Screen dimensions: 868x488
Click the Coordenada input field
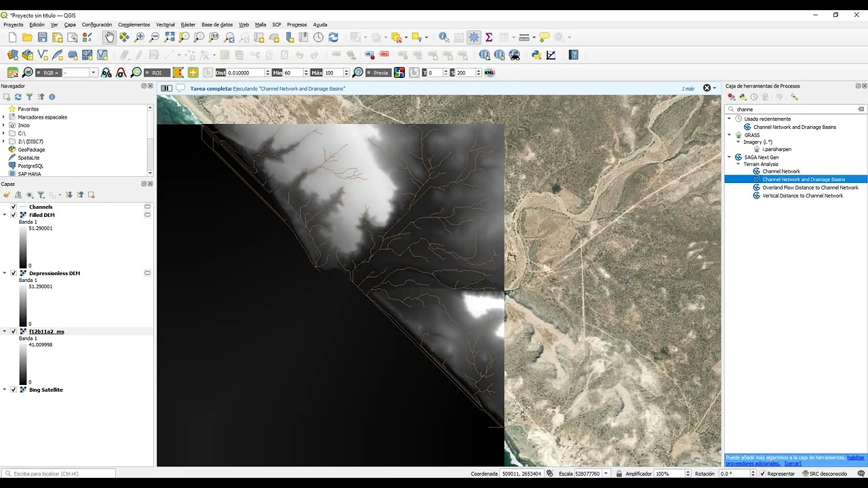tap(522, 474)
